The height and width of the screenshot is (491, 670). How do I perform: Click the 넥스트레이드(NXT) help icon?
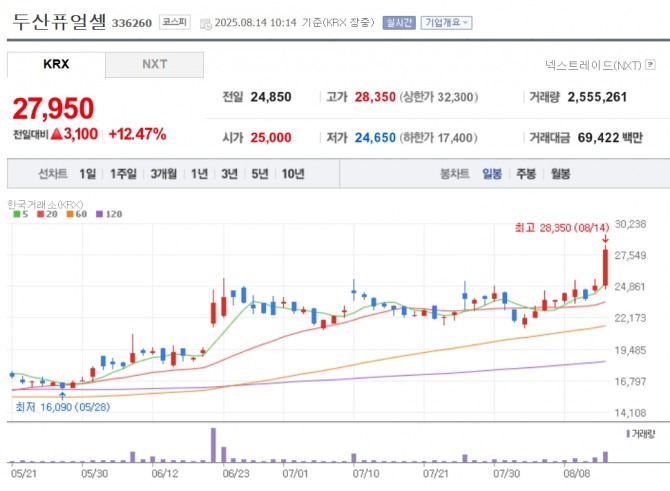(x=650, y=64)
